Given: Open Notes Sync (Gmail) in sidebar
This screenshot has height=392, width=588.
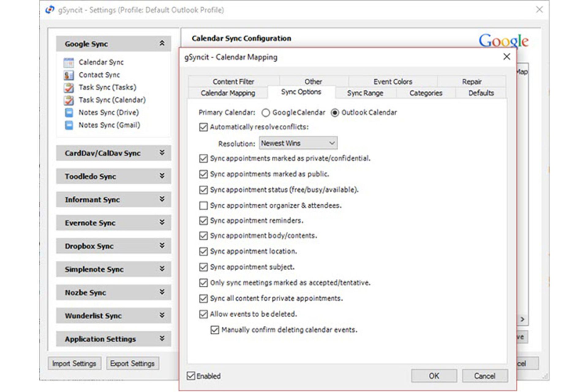Looking at the screenshot, I should coord(109,125).
